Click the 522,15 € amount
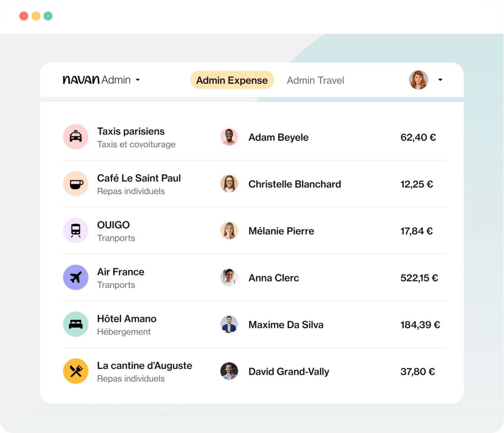The height and width of the screenshot is (433, 504). [419, 278]
